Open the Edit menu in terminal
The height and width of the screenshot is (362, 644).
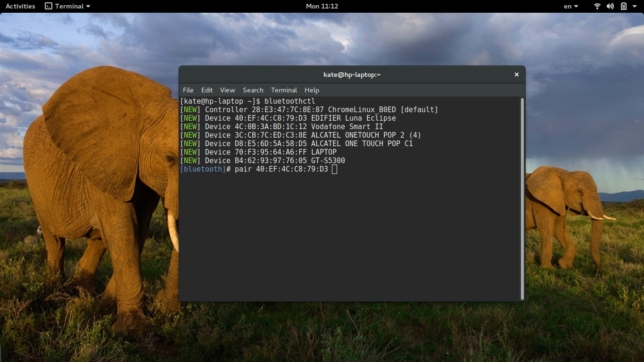click(x=207, y=90)
